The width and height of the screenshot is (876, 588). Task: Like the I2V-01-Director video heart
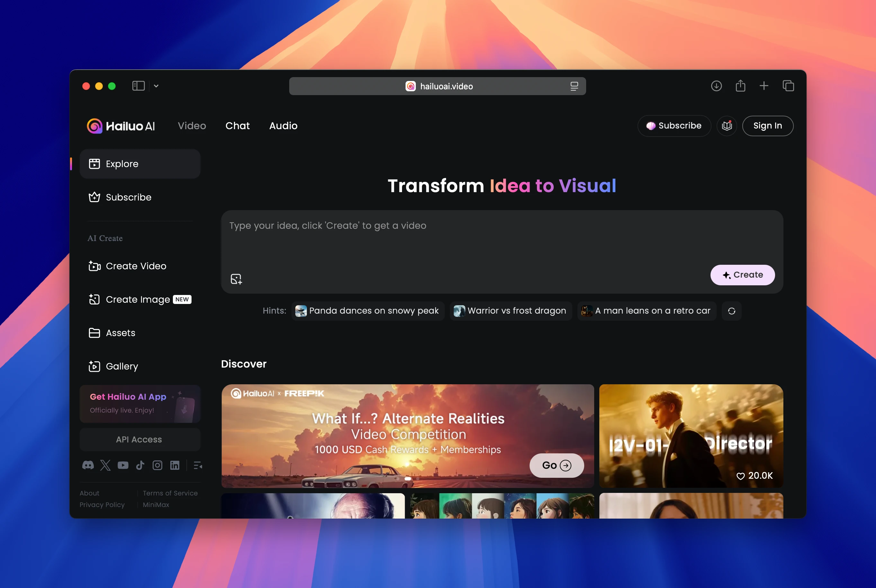click(740, 476)
